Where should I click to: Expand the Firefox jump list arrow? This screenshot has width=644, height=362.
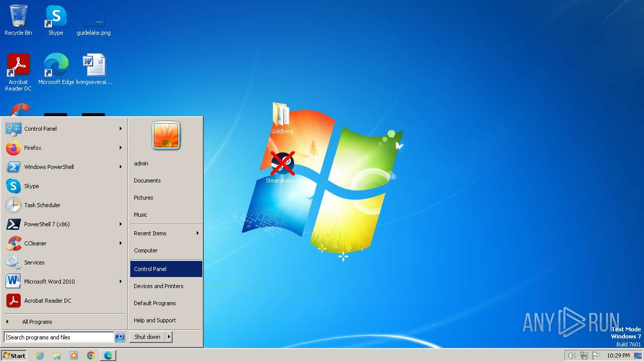click(x=121, y=148)
